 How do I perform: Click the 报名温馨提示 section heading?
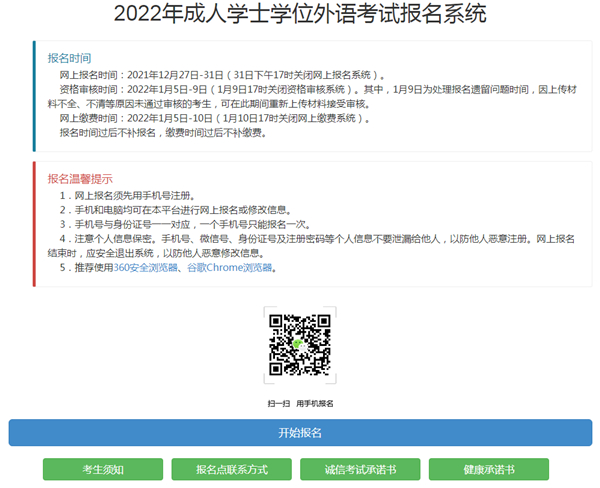80,179
